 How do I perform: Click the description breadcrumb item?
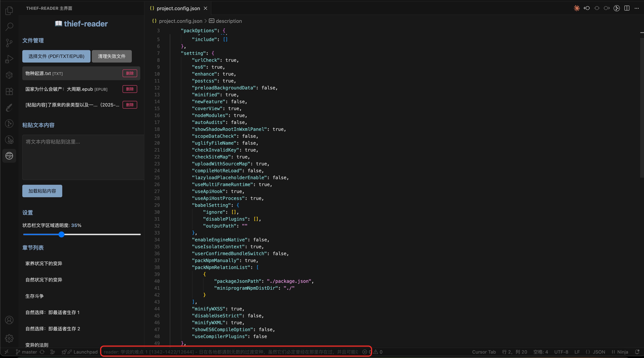[x=228, y=21]
